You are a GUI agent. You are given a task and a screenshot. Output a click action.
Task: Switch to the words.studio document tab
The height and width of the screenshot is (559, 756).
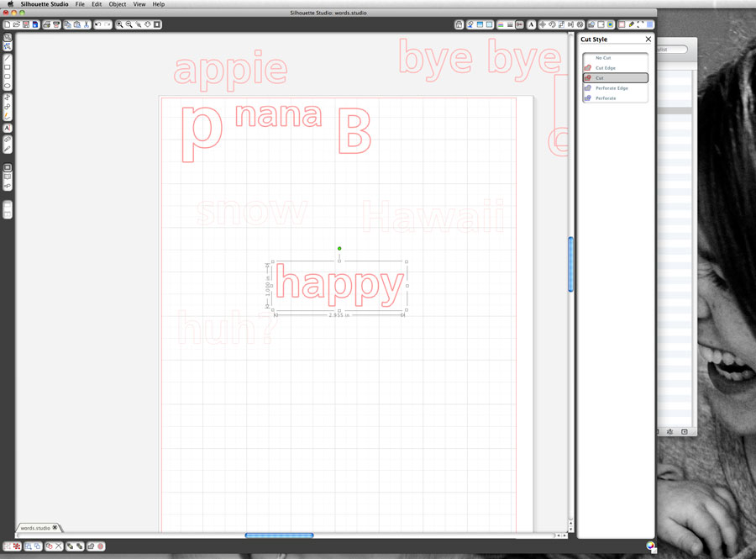click(34, 528)
